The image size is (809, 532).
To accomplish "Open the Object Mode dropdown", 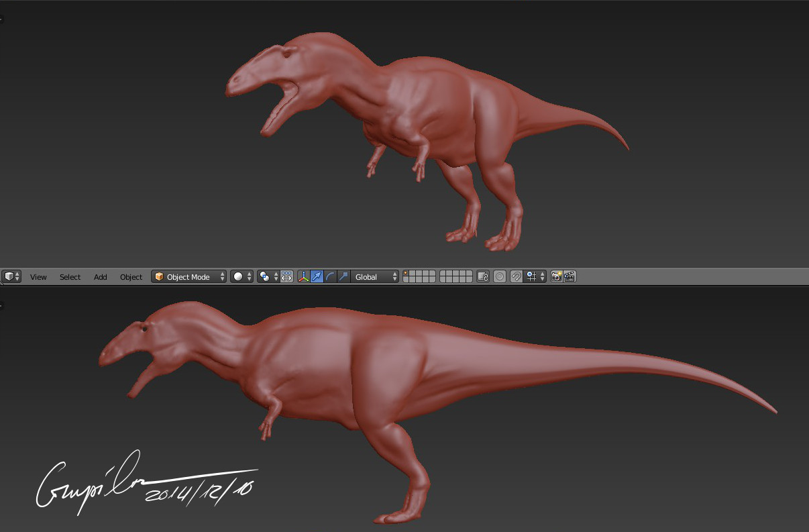I will tap(188, 276).
